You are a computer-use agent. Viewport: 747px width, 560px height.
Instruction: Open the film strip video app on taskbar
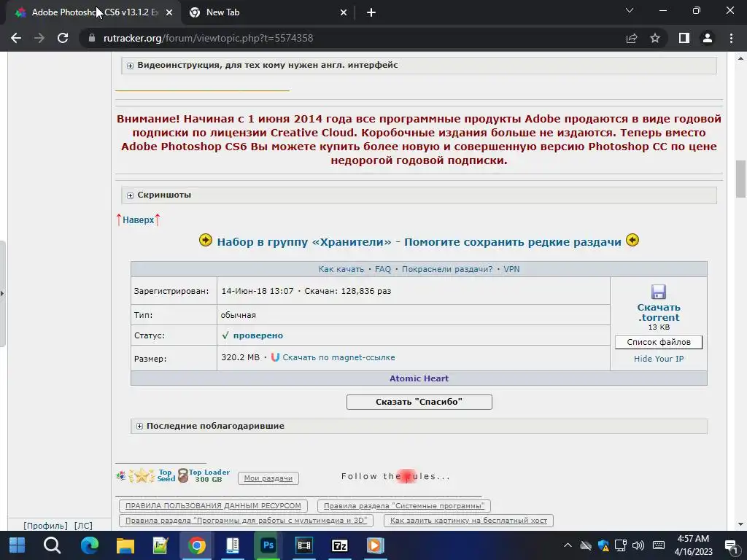pos(304,545)
